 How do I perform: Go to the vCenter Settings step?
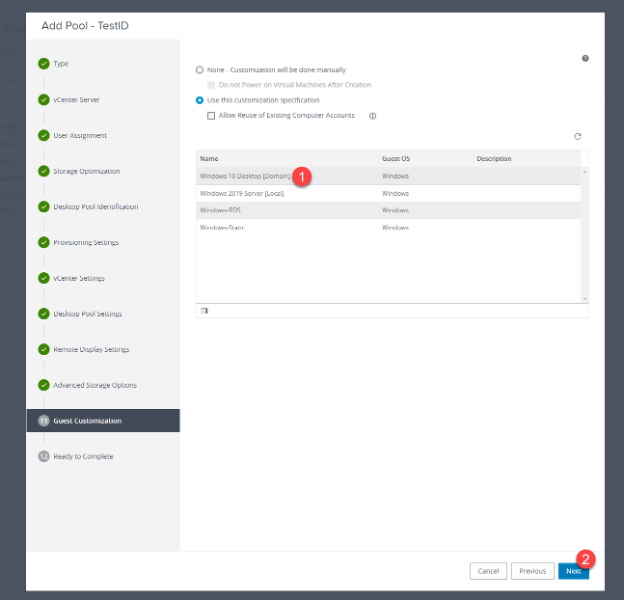point(79,278)
